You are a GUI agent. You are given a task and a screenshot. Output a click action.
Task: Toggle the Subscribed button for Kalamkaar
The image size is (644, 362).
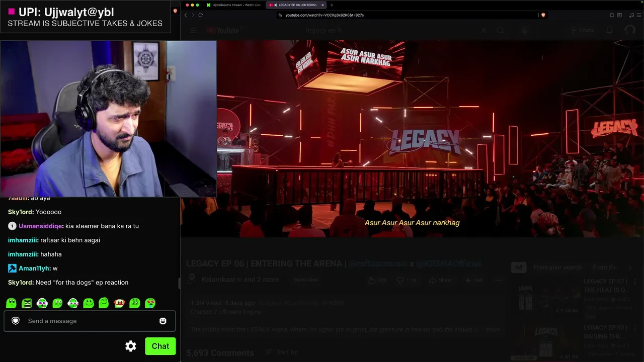tap(305, 280)
